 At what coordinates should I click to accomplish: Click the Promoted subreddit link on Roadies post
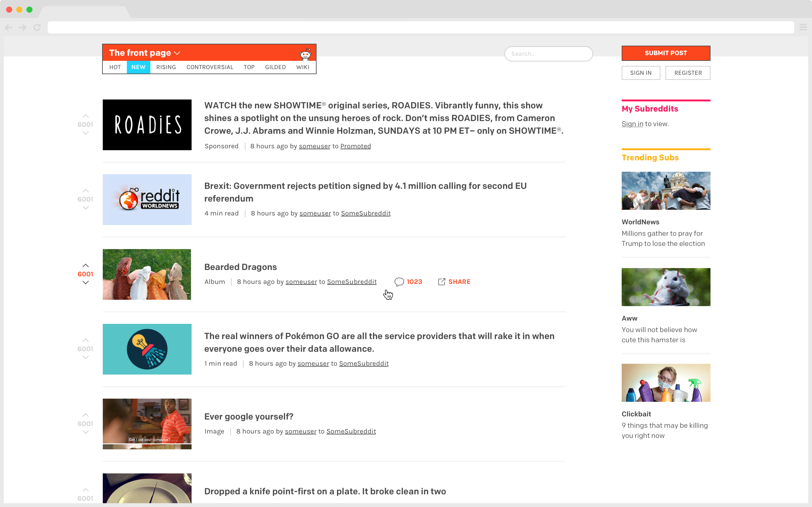(356, 146)
